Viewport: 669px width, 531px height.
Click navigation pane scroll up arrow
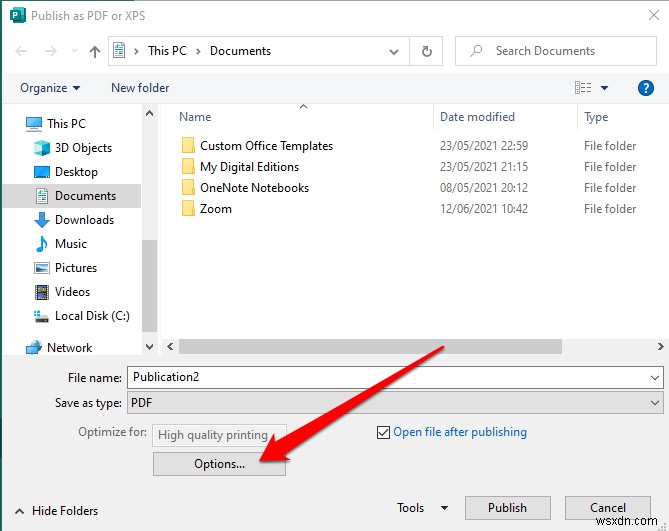[x=149, y=113]
